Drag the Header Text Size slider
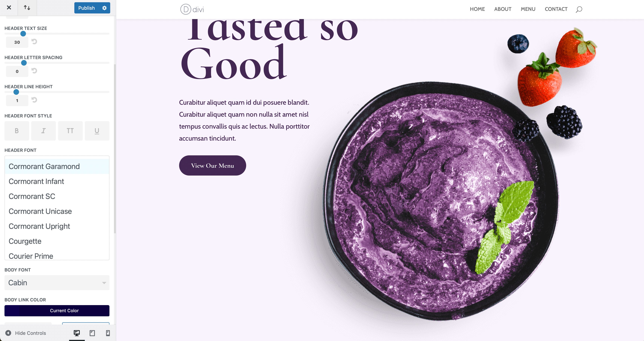Image resolution: width=644 pixels, height=341 pixels. point(23,34)
